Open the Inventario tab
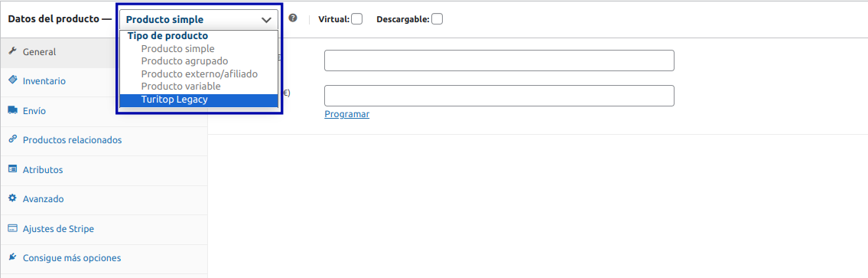This screenshot has width=868, height=278. point(44,81)
